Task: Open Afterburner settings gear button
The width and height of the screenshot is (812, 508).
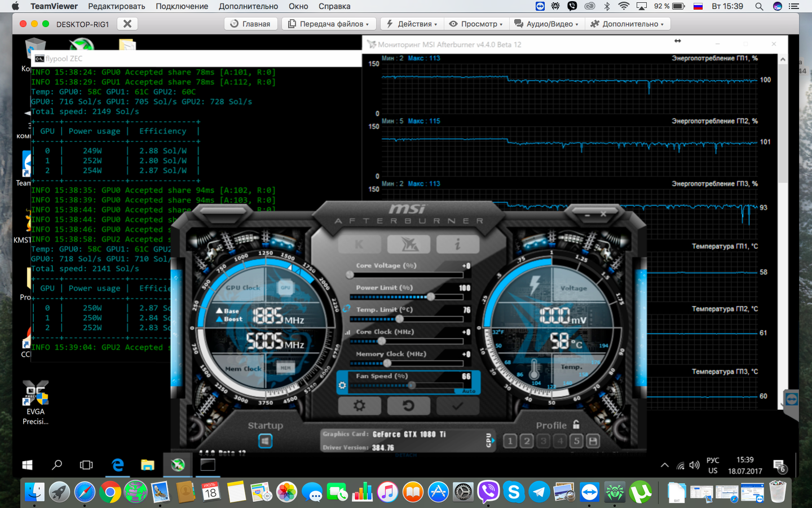Action: click(x=359, y=405)
